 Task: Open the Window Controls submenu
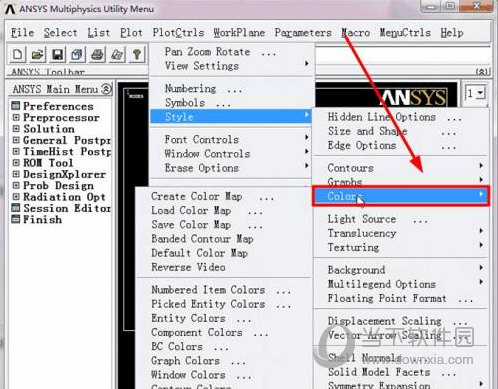[x=231, y=154]
